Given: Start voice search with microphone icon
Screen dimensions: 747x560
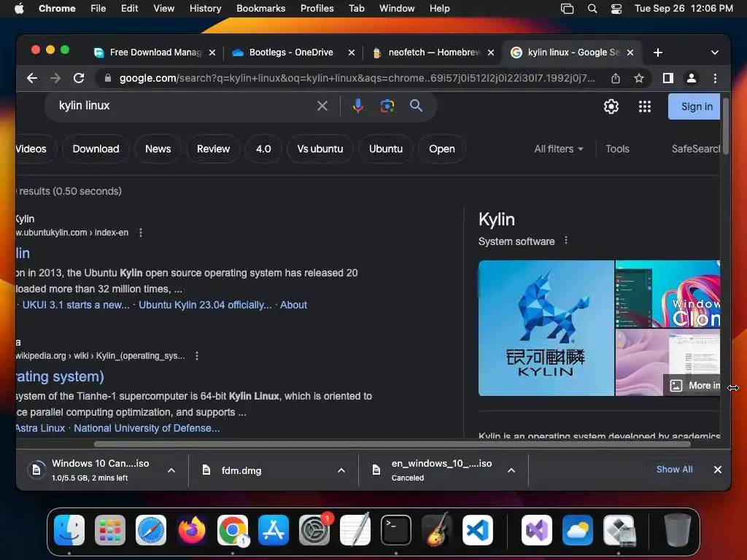Looking at the screenshot, I should [357, 106].
